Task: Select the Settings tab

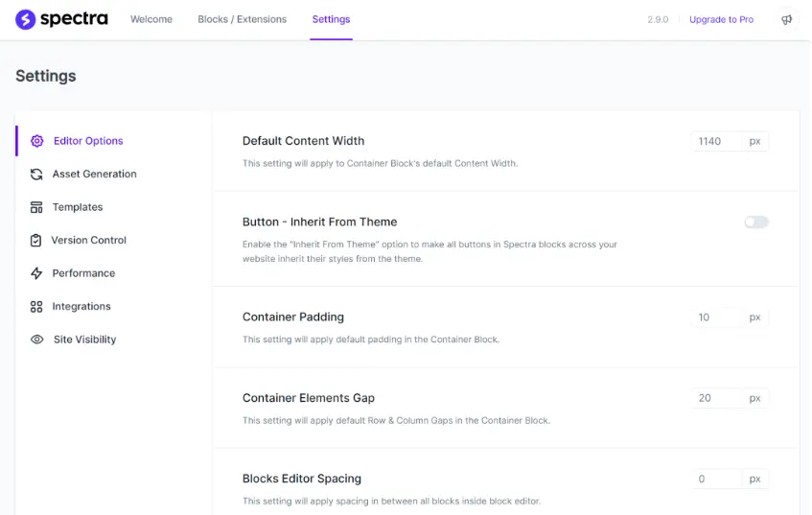Action: click(x=331, y=19)
